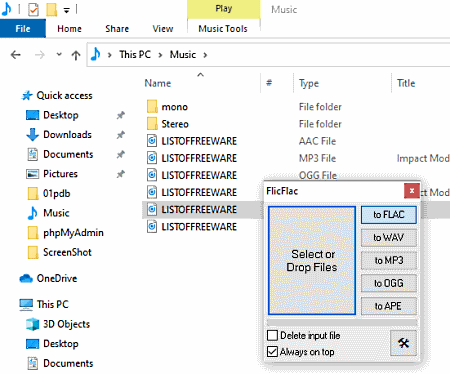Open the Downloads quick access icon
The height and width of the screenshot is (374, 450).
[x=32, y=135]
